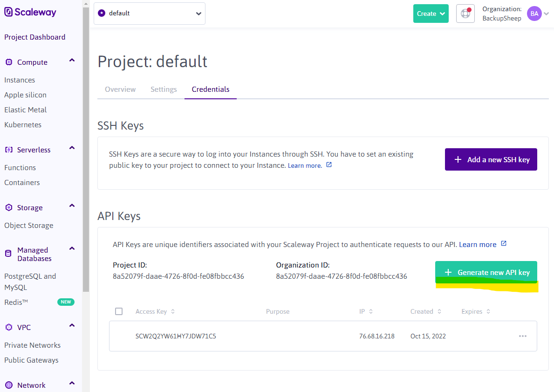The image size is (554, 392).
Task: Open Containers under Serverless
Action: point(22,183)
